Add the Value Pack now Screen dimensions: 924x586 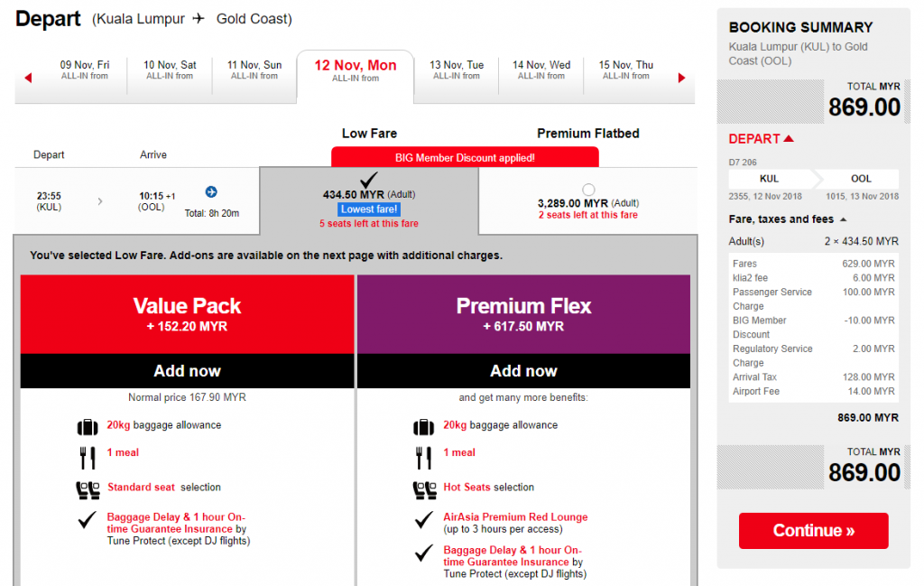[x=187, y=371]
